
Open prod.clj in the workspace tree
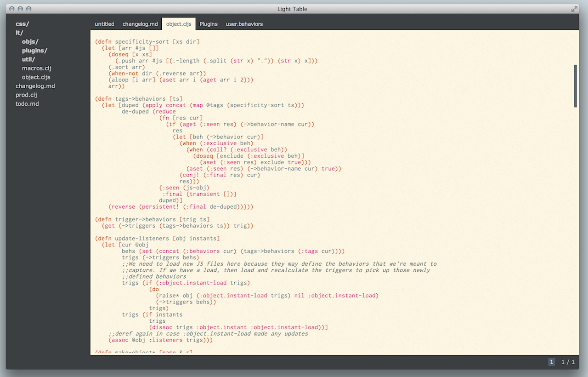click(26, 95)
